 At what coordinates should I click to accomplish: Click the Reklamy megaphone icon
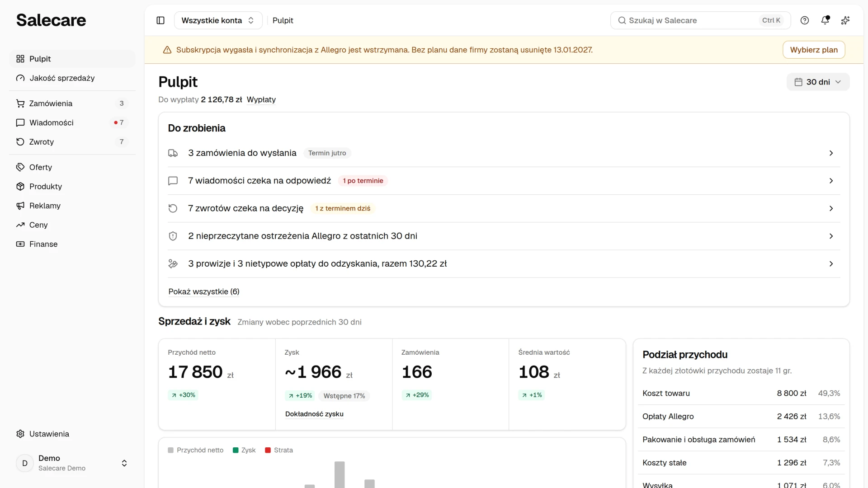click(20, 206)
